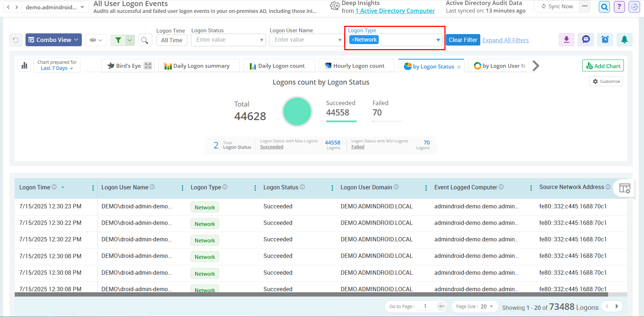Open 1 Active Directory Computer link
The height and width of the screenshot is (317, 644).
click(395, 11)
